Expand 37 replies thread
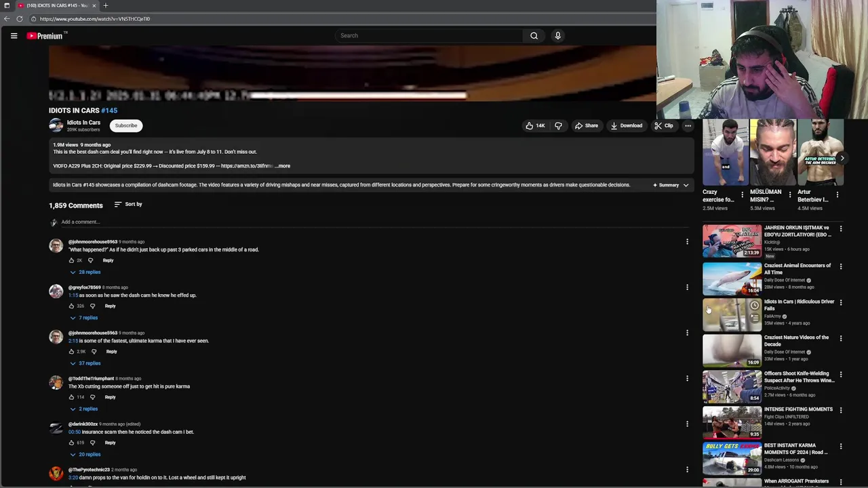Screen dimensions: 868x488 [85, 363]
